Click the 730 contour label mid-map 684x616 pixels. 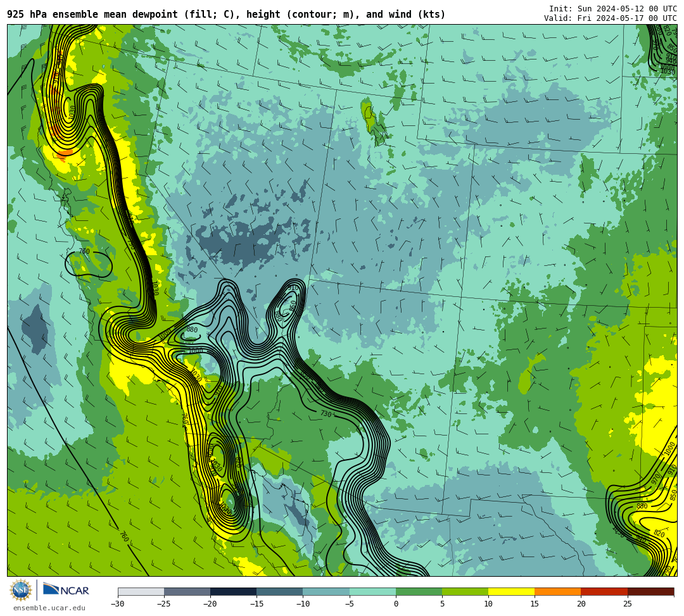click(326, 413)
